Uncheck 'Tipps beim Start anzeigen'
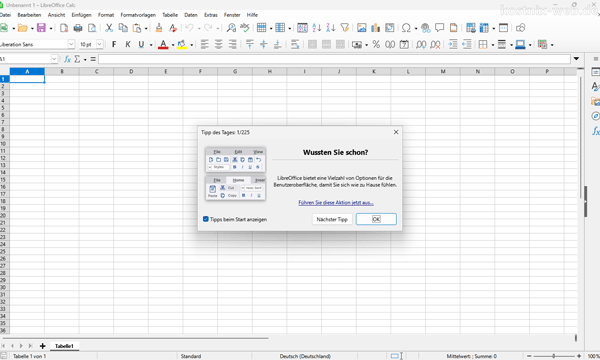This screenshot has width=600, height=360. (205, 219)
